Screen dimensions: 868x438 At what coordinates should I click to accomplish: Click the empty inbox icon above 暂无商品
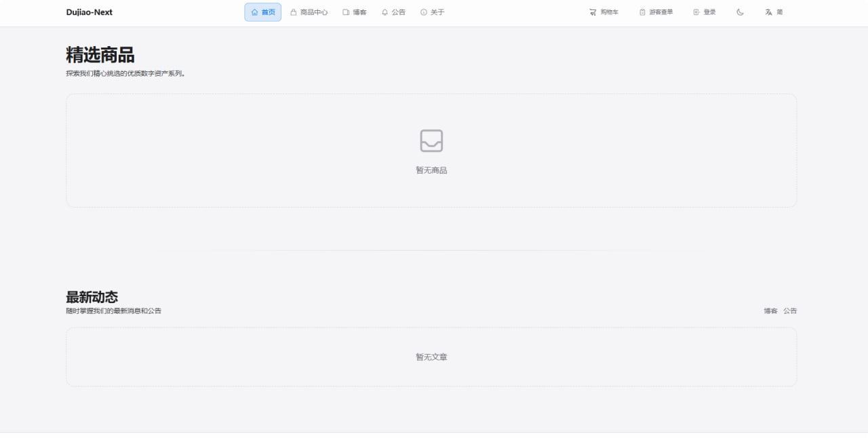430,141
